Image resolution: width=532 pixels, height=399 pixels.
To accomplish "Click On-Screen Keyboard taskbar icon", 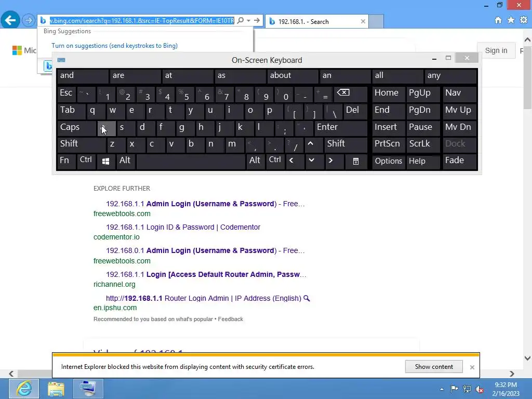I will click(88, 389).
